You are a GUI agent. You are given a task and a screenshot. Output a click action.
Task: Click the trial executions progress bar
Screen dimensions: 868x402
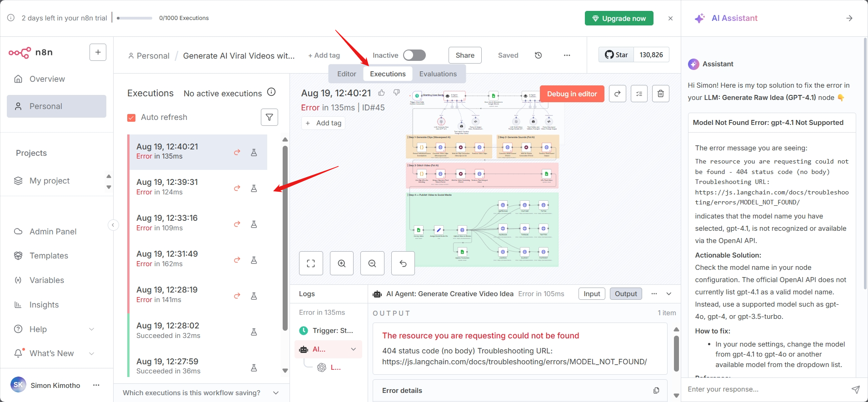pyautogui.click(x=135, y=18)
